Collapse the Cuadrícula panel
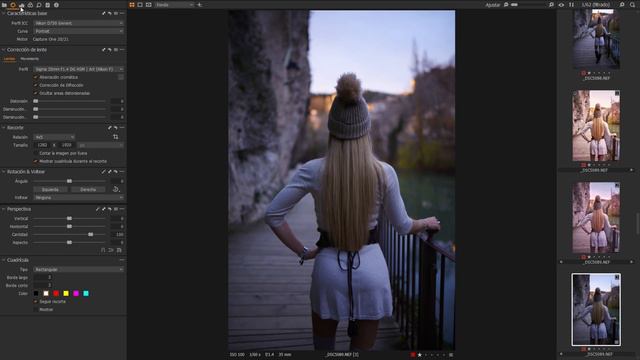Image resolution: width=640 pixels, height=360 pixels. pyautogui.click(x=4, y=260)
